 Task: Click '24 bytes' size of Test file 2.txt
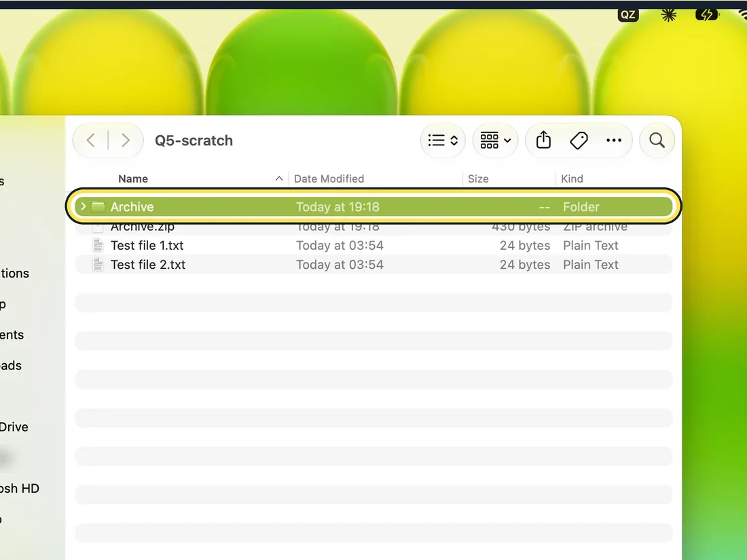pos(525,264)
